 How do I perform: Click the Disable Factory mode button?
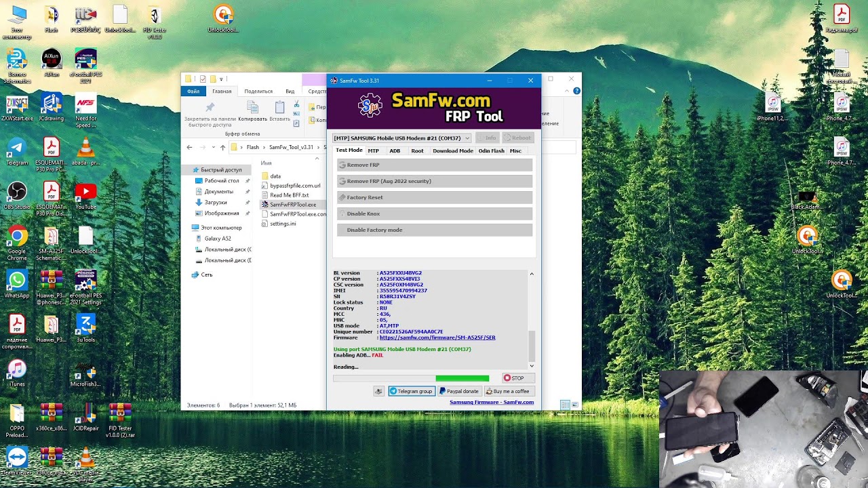[435, 230]
